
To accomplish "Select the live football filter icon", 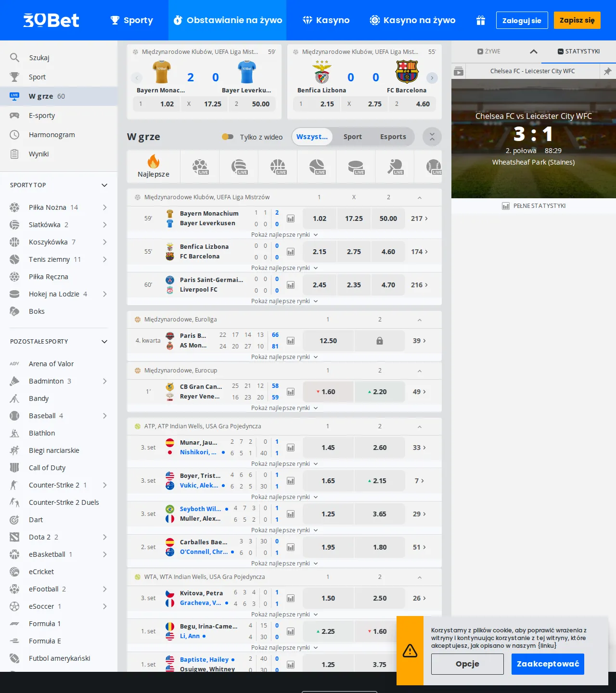I will click(x=200, y=167).
